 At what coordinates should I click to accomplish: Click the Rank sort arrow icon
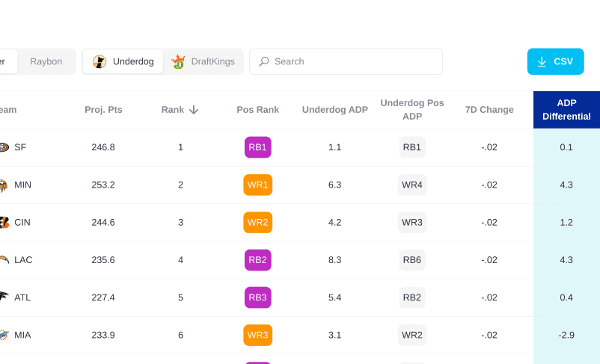point(194,110)
